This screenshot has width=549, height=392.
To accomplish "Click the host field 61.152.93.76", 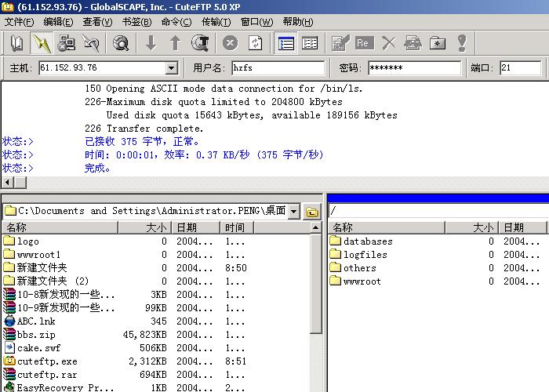I will coord(102,68).
